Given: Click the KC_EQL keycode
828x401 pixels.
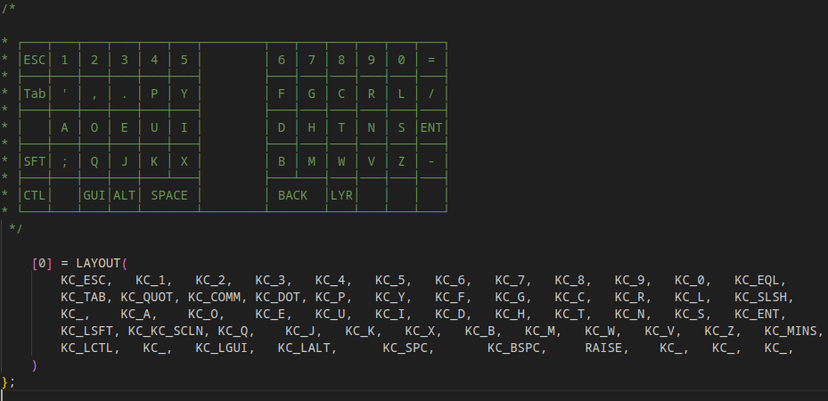Looking at the screenshot, I should (x=760, y=281).
